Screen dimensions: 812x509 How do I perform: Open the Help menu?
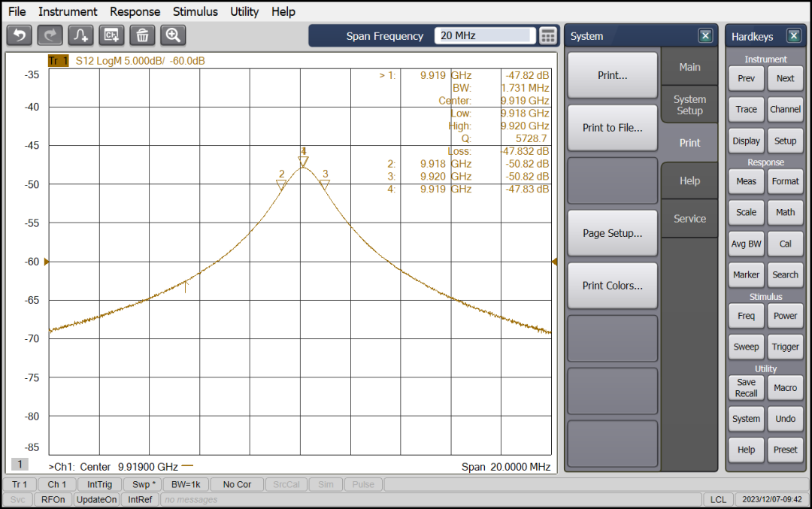[x=283, y=11]
